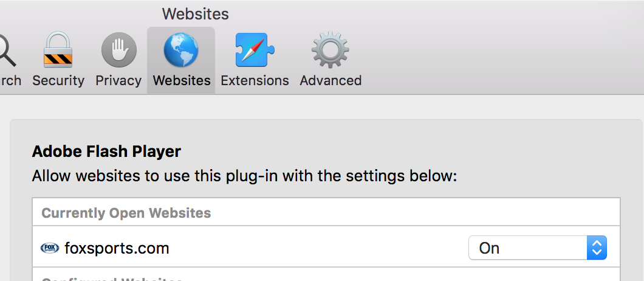Open the On dropdown for foxsports.com
Image resolution: width=644 pixels, height=281 pixels.
(538, 248)
